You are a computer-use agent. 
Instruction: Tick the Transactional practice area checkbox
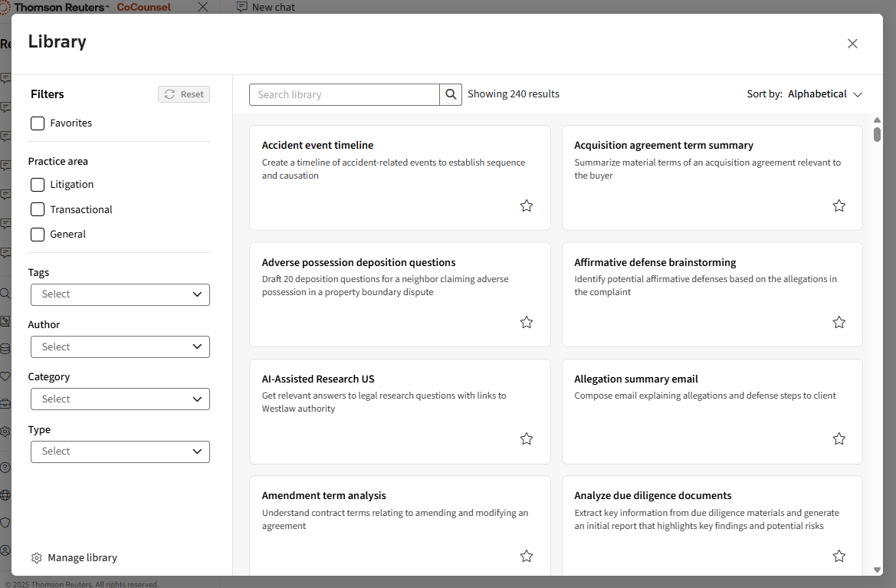(38, 209)
